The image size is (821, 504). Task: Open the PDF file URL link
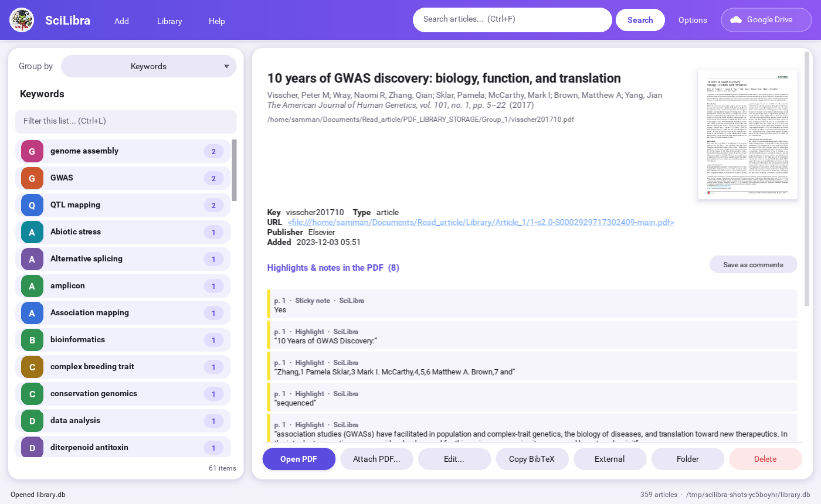click(x=481, y=222)
